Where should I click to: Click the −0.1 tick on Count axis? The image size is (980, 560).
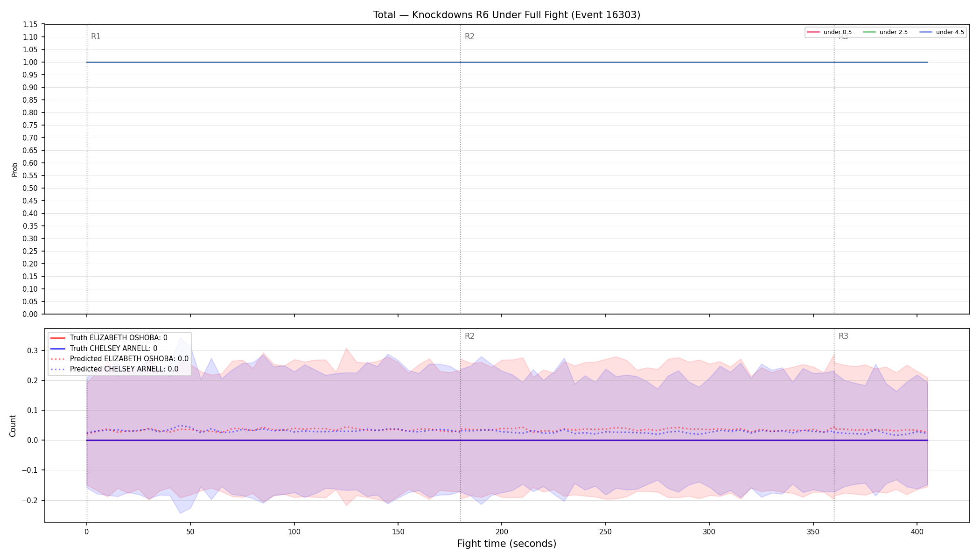[x=30, y=470]
